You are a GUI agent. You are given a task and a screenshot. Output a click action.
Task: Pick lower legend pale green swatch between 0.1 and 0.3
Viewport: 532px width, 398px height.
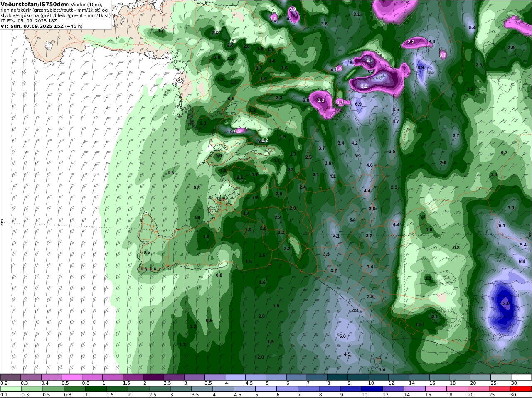click(x=11, y=389)
